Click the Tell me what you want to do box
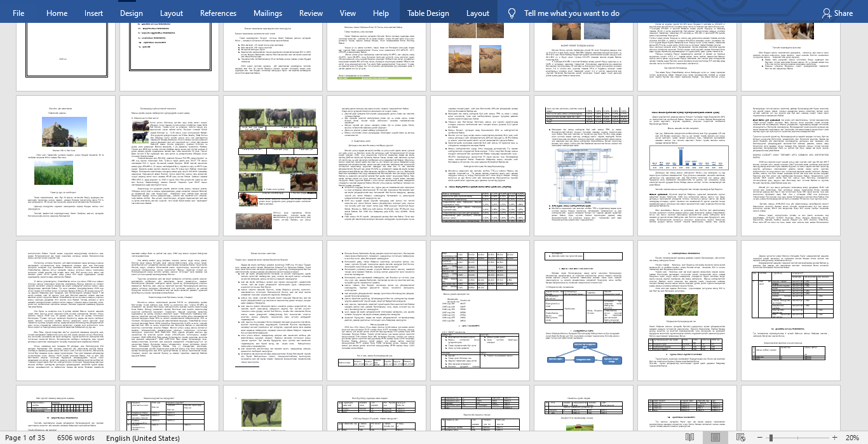 pos(572,13)
